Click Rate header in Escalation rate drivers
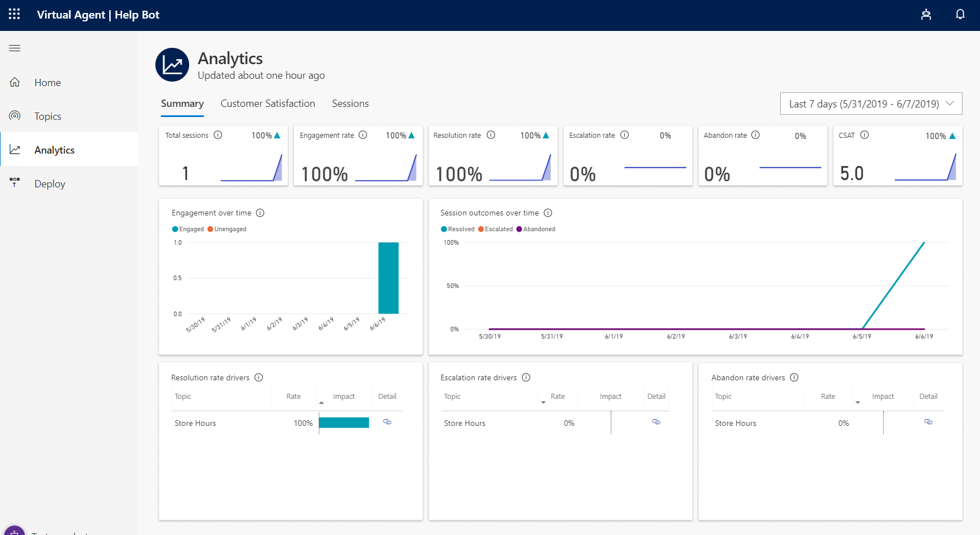980x535 pixels. pyautogui.click(x=558, y=397)
